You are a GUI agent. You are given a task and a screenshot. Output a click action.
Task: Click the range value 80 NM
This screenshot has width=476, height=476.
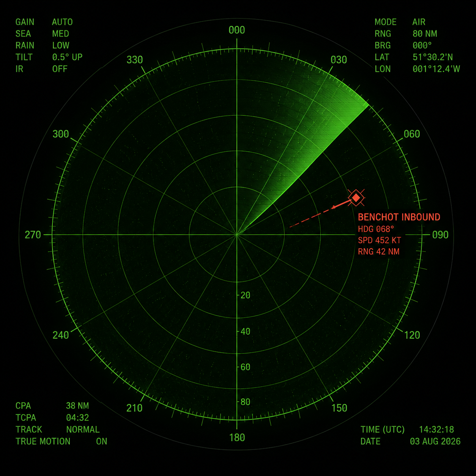(425, 34)
